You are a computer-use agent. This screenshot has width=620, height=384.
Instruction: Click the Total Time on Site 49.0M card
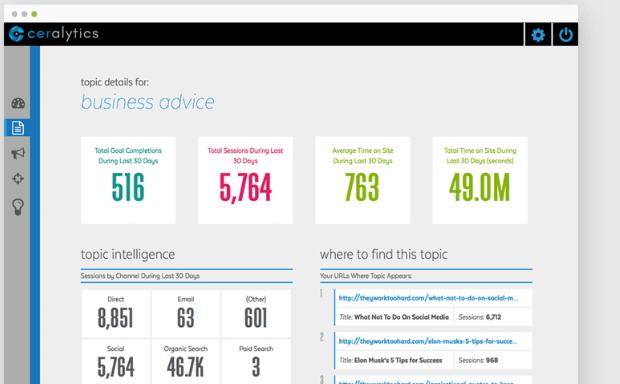[480, 180]
